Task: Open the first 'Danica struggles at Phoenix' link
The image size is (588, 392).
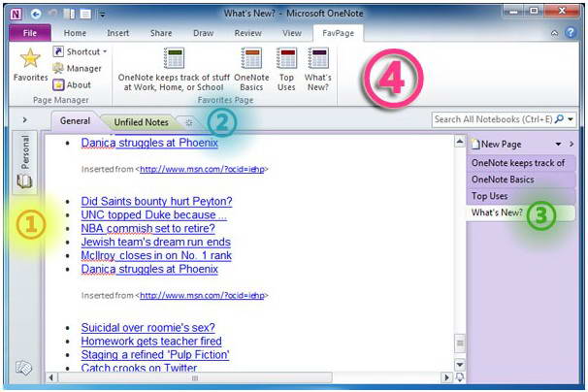Action: [x=149, y=143]
